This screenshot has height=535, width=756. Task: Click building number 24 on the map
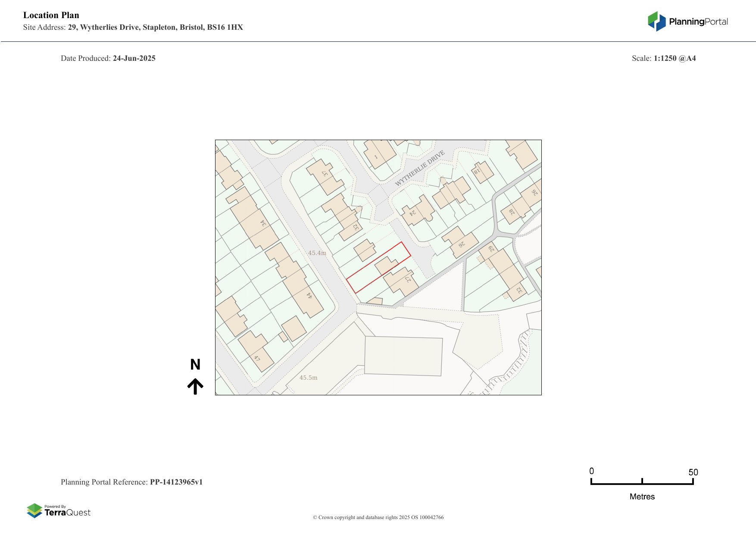point(412,213)
